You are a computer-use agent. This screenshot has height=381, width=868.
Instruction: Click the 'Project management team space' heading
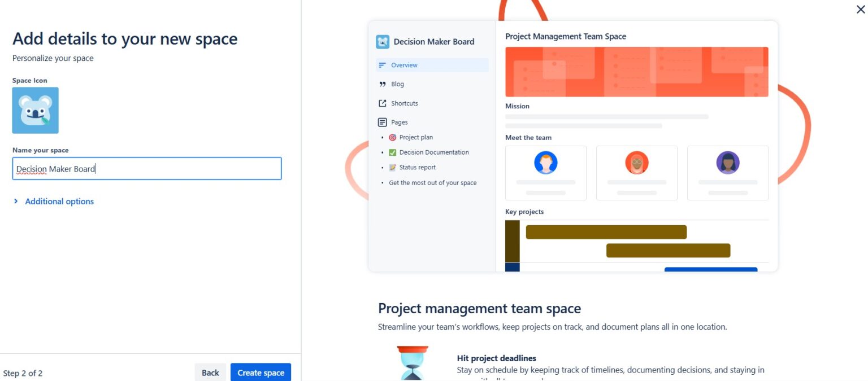(x=479, y=309)
